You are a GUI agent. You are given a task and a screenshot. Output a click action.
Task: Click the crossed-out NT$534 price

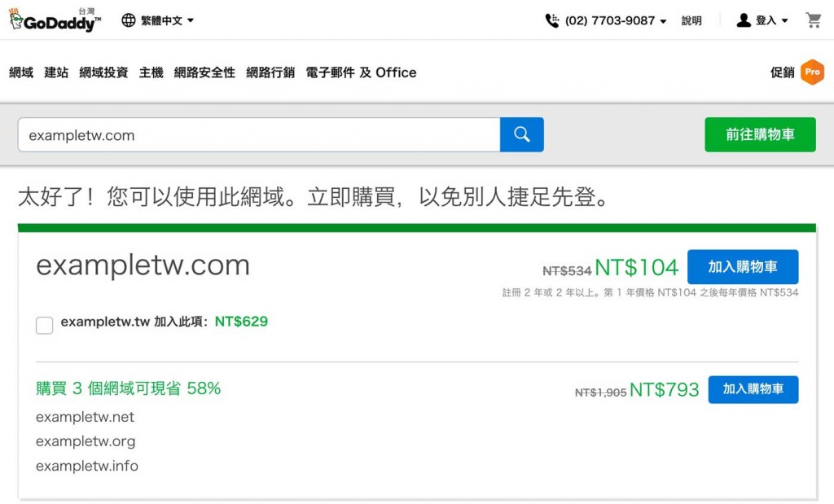tap(567, 270)
